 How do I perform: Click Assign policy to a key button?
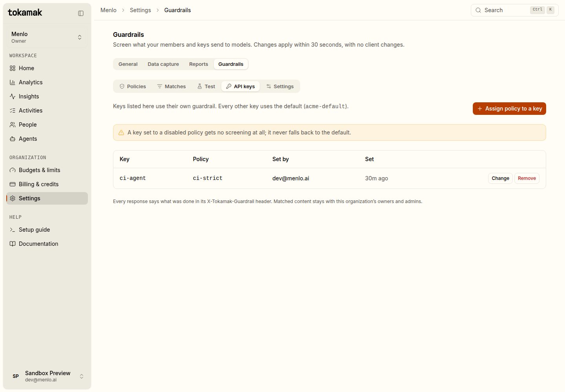(509, 109)
